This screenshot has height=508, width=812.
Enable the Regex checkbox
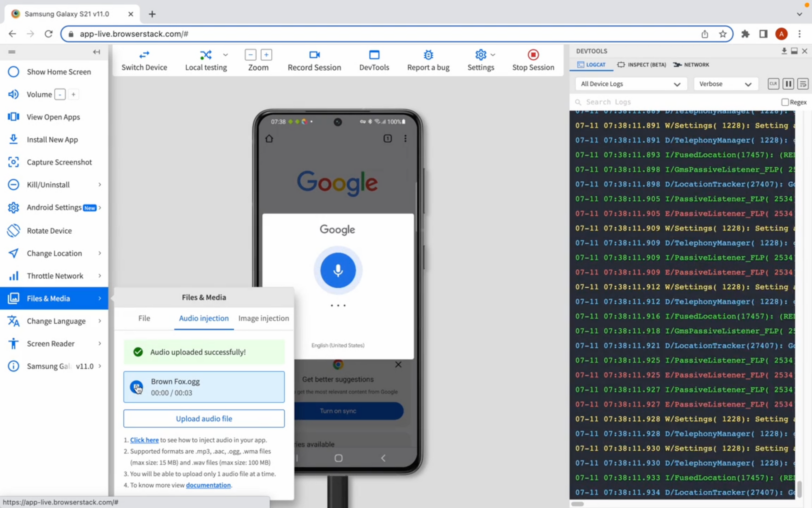point(785,102)
